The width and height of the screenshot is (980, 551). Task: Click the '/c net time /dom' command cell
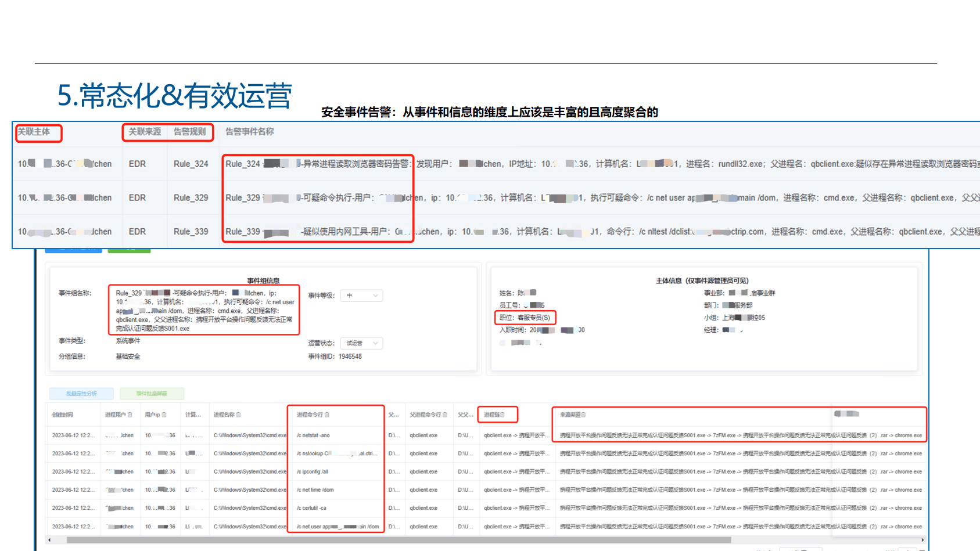pyautogui.click(x=315, y=490)
